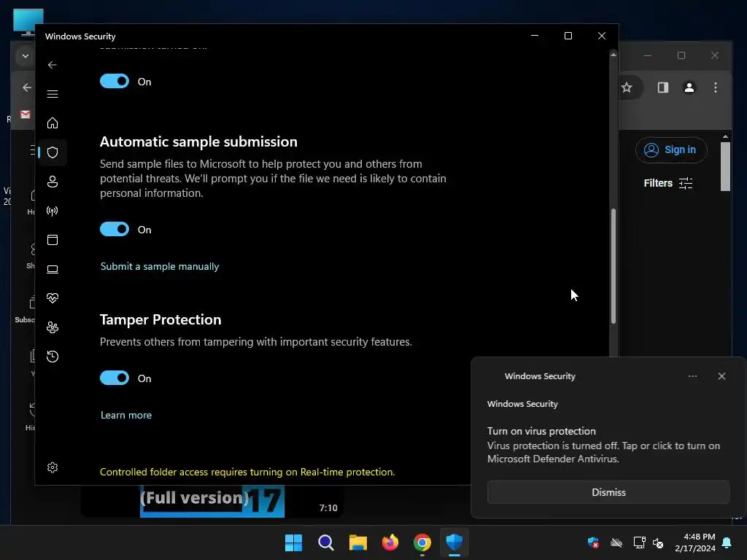Image resolution: width=747 pixels, height=560 pixels.
Task: Click the Automatic sample submission heading
Action: coord(198,142)
